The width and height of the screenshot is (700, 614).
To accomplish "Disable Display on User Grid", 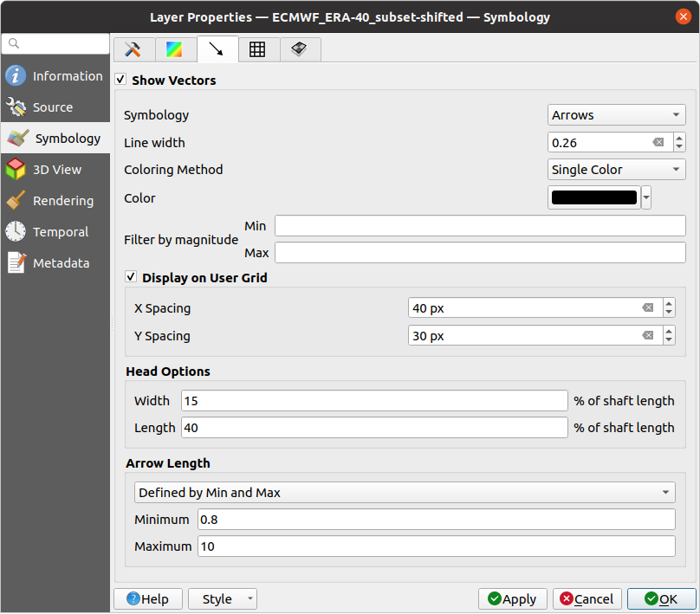I will click(x=132, y=278).
